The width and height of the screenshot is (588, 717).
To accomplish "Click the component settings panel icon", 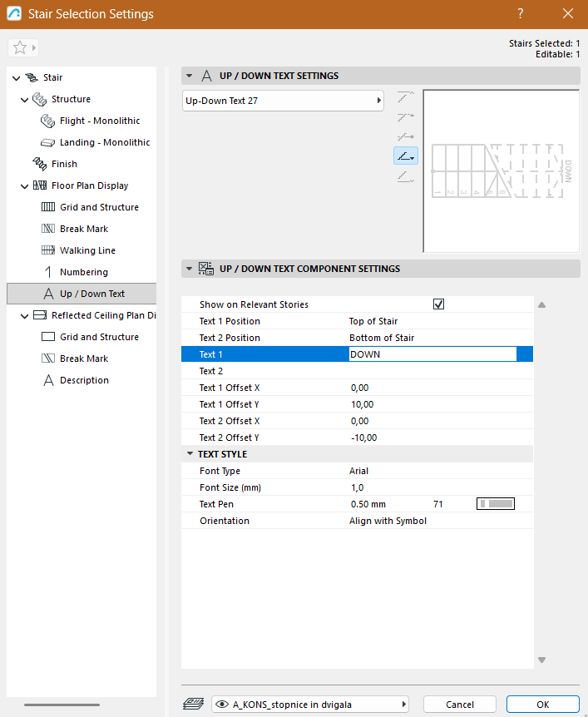I will 205,269.
